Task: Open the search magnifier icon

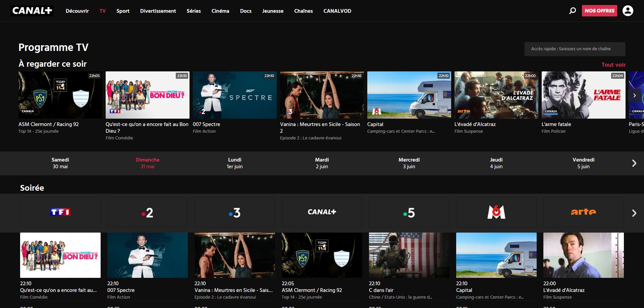Action: coord(573,11)
